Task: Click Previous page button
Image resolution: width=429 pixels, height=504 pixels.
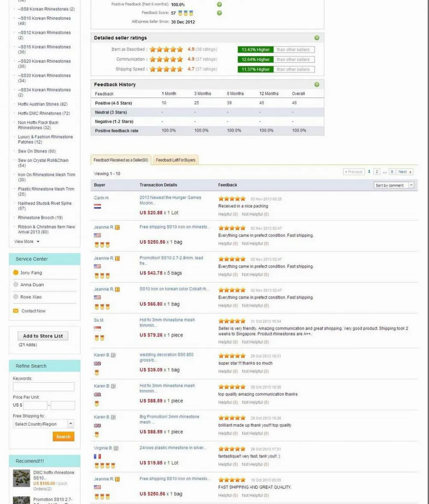Action: pyautogui.click(x=354, y=172)
